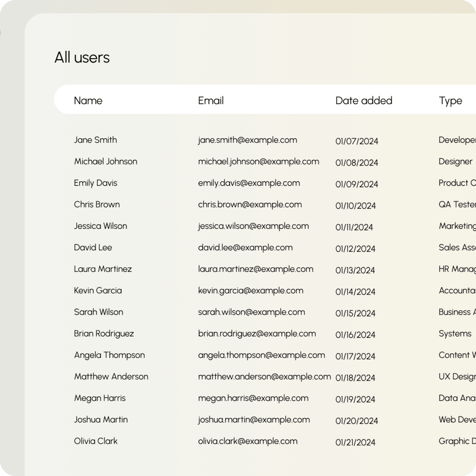Screen dimensions: 476x476
Task: Click the Designer type cell
Action: point(456,162)
